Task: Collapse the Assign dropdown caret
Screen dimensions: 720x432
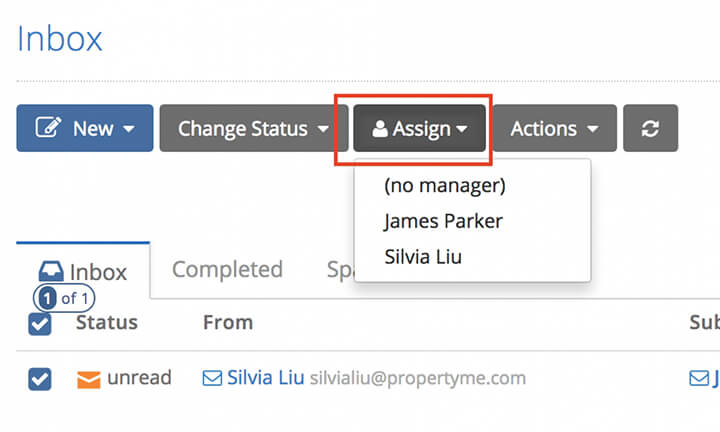Action: [x=462, y=129]
